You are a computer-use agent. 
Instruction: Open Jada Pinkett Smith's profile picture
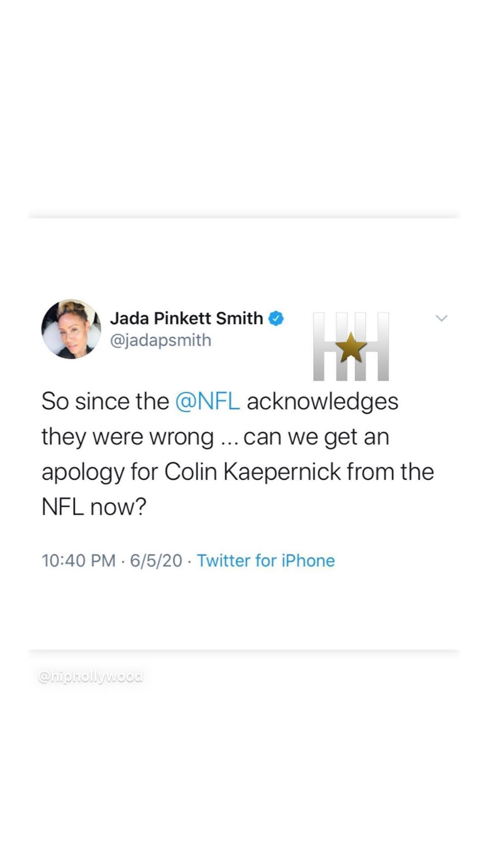(x=71, y=329)
